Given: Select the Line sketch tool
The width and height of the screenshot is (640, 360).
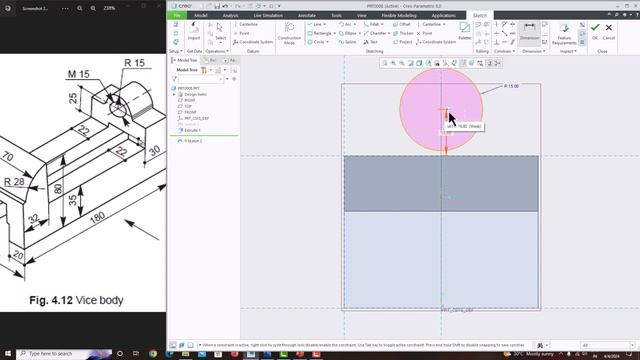Looking at the screenshot, I should coord(315,24).
